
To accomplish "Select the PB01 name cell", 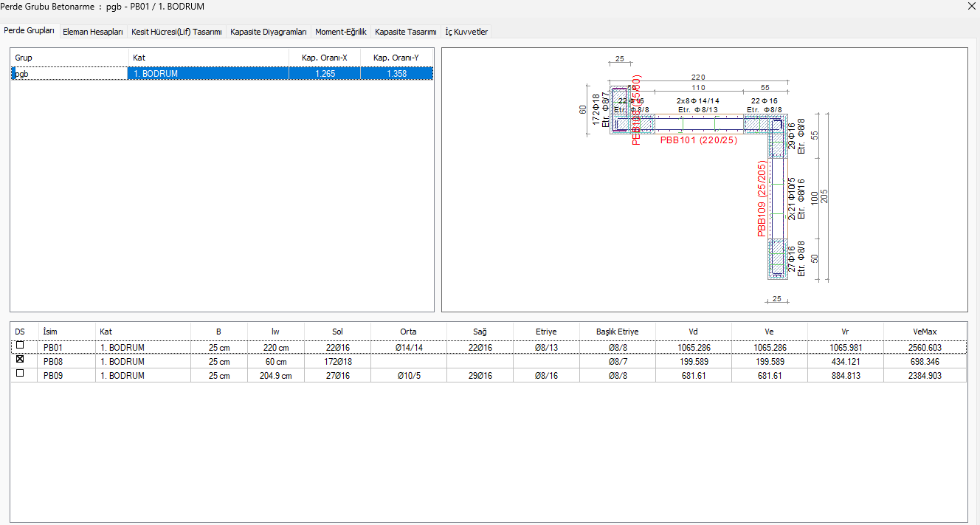I will tap(66, 348).
